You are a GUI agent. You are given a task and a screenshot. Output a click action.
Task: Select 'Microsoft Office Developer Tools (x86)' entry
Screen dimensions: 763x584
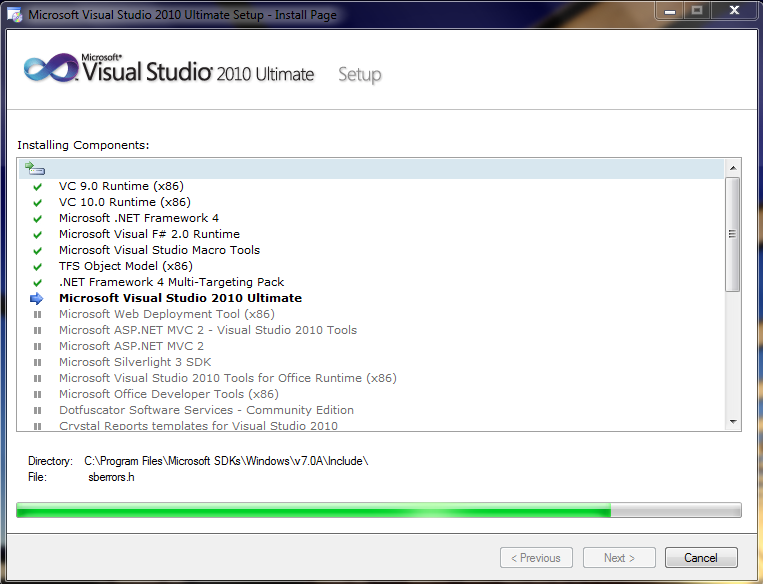[x=169, y=394]
